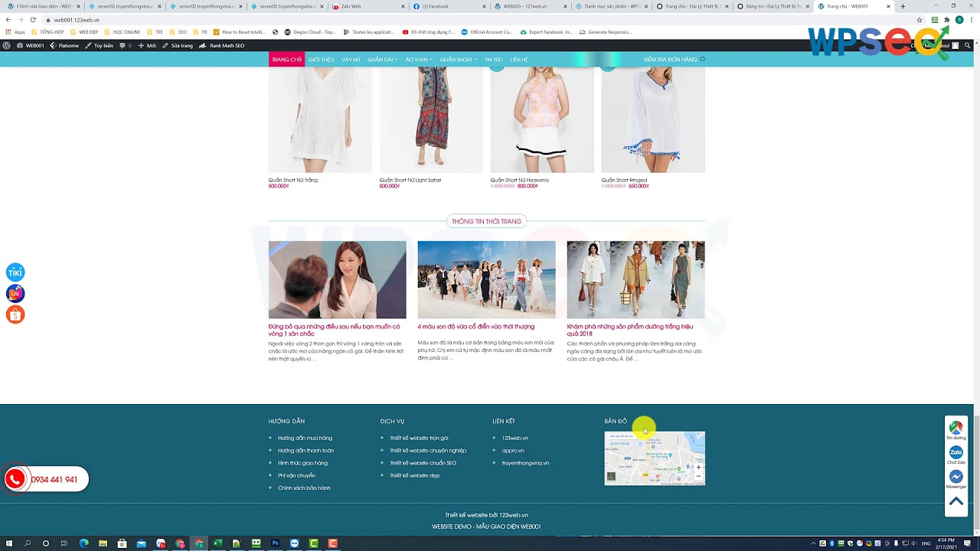Open article 4 màu son đỏ vừa cổ điển

coord(476,327)
